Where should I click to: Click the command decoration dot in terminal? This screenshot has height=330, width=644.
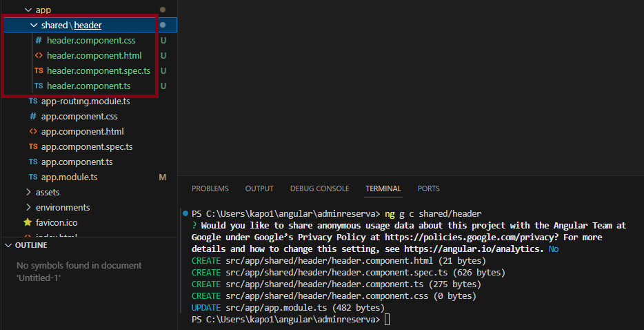(x=185, y=213)
